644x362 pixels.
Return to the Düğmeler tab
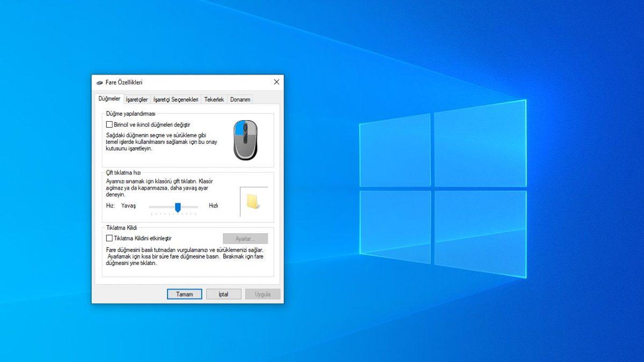tap(110, 99)
